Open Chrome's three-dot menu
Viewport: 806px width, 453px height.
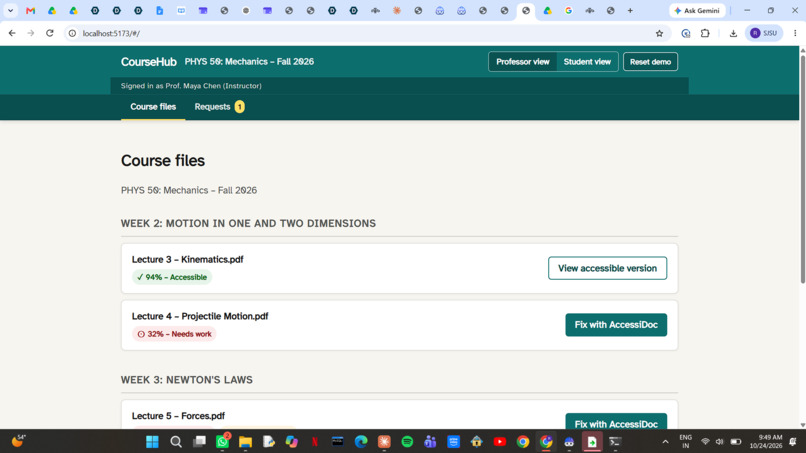795,33
